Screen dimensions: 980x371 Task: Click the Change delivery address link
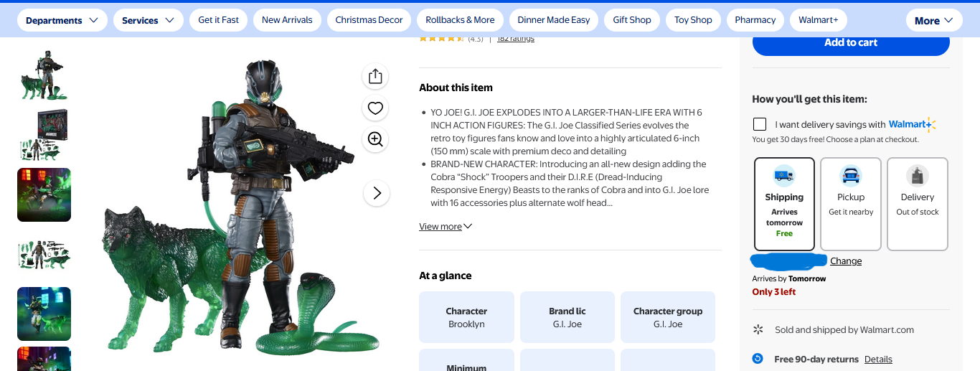point(846,261)
